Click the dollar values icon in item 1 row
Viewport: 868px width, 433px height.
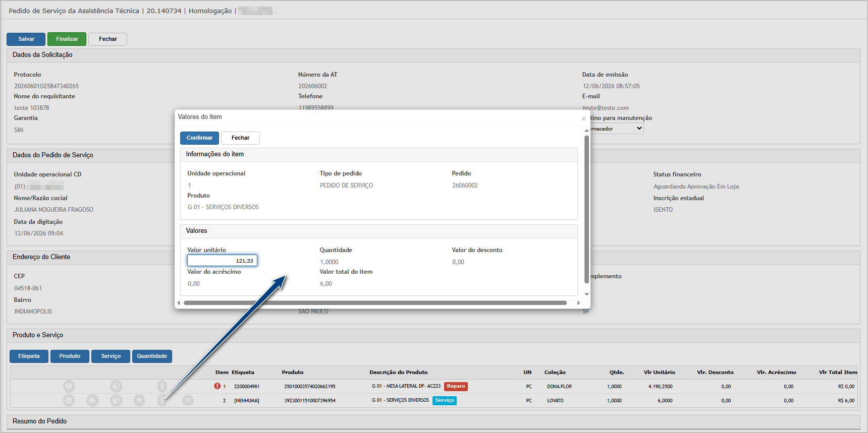pyautogui.click(x=162, y=386)
